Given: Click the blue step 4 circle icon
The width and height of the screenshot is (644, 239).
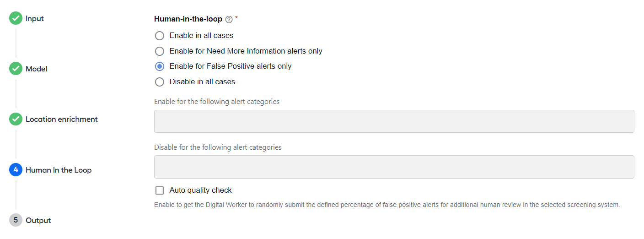Looking at the screenshot, I should (16, 170).
